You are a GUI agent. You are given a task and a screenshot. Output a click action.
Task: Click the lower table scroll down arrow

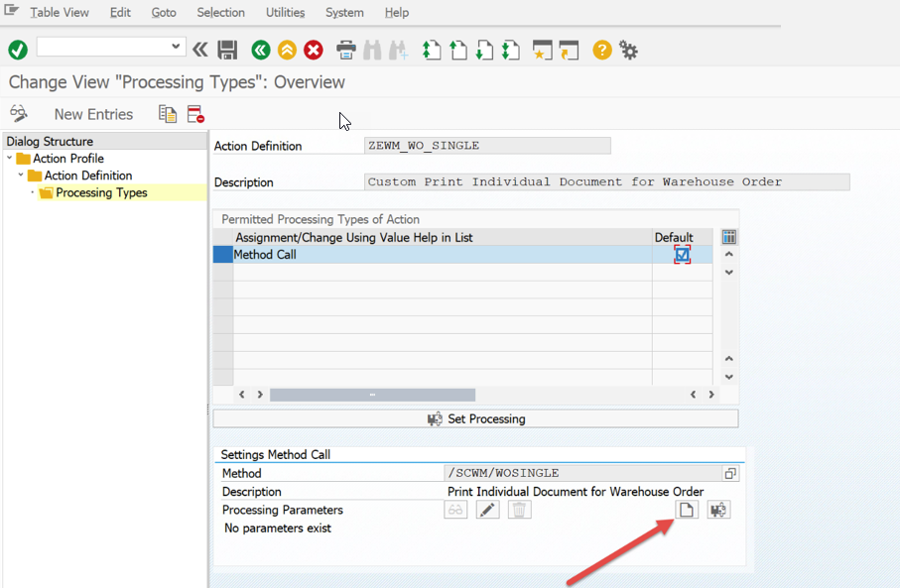[729, 377]
